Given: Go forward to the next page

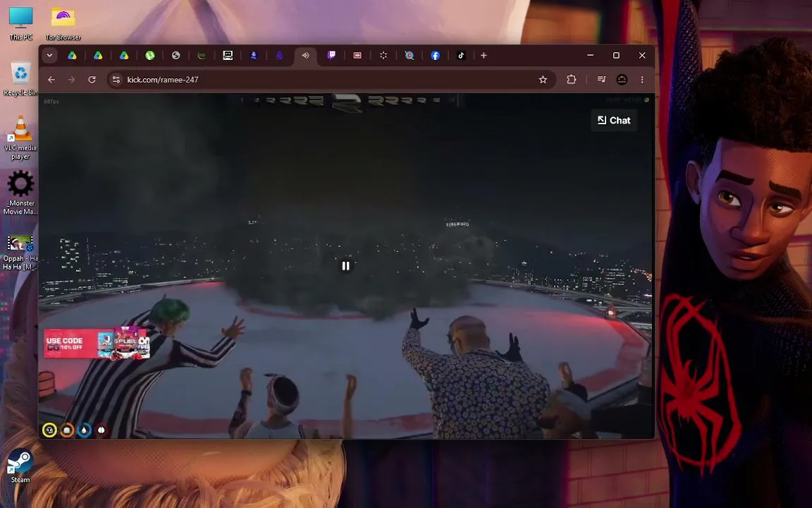Looking at the screenshot, I should [71, 79].
